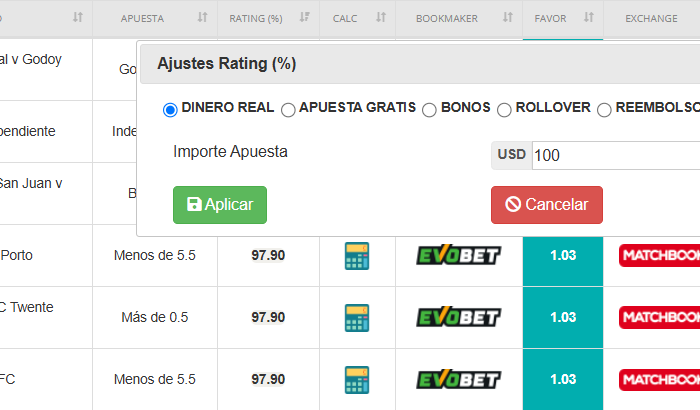Click the CALC column header

(345, 18)
